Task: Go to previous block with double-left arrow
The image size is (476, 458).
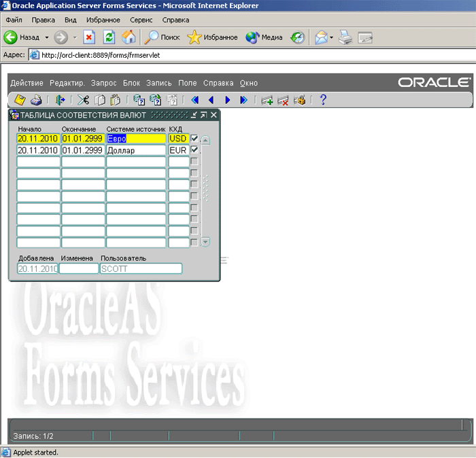Action: [195, 100]
